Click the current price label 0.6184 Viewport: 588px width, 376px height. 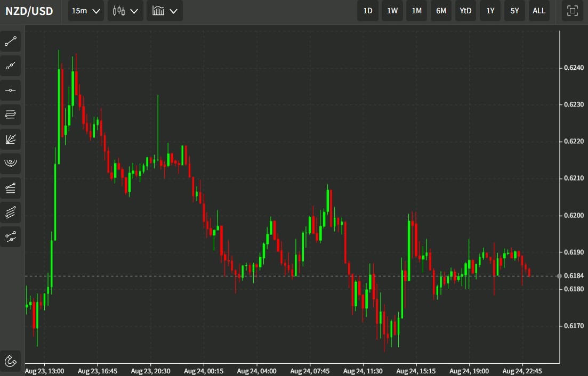coord(574,276)
